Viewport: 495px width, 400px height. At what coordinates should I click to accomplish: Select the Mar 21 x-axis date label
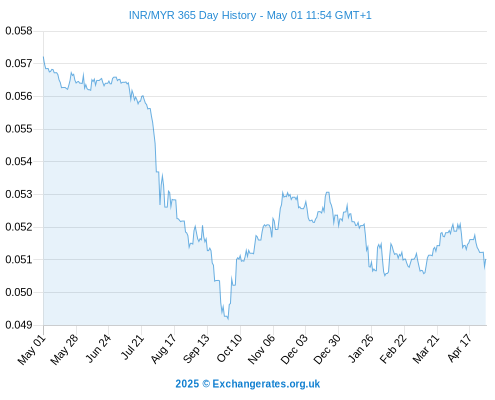pos(426,349)
